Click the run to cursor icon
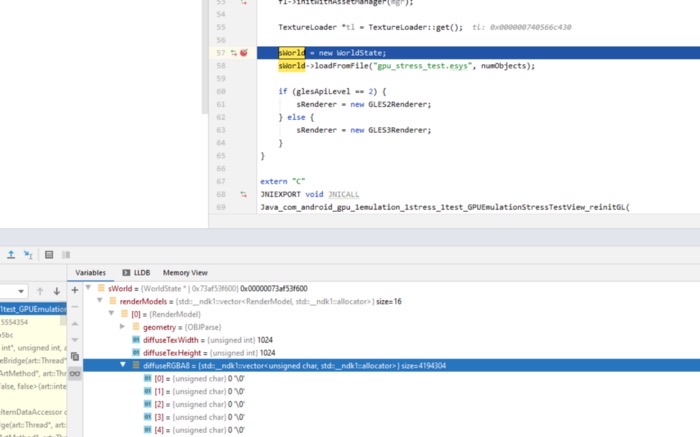 [x=27, y=255]
